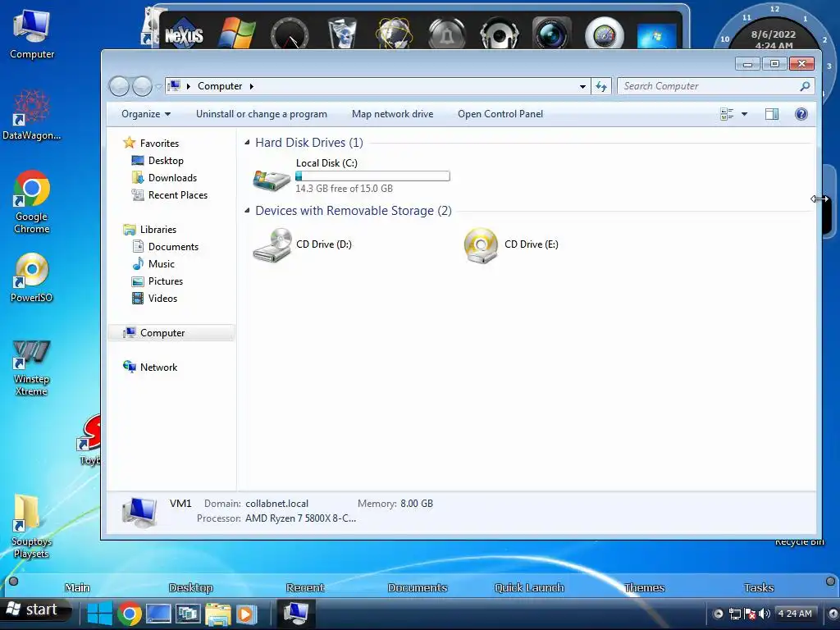Open file explorer folder icon in taskbar
Viewport: 840px width, 630px height.
click(x=217, y=614)
